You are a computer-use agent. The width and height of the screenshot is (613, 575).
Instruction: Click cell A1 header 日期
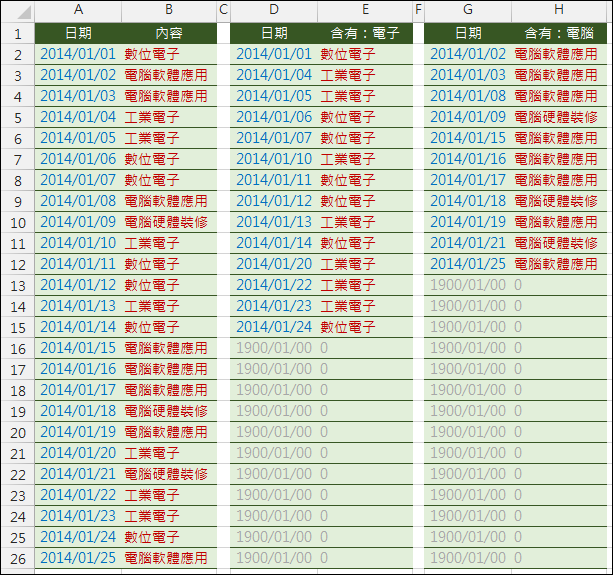point(78,33)
